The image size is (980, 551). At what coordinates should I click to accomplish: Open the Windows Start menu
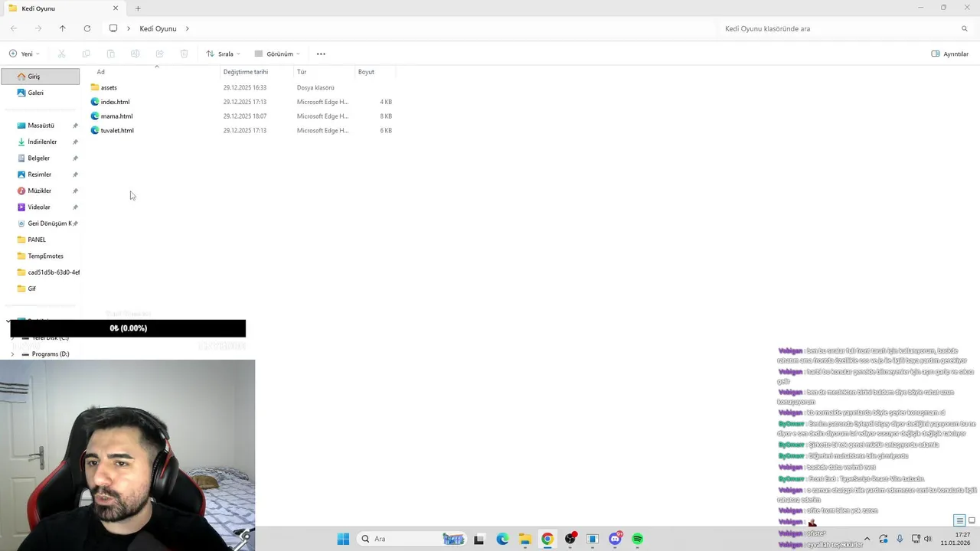pyautogui.click(x=343, y=539)
